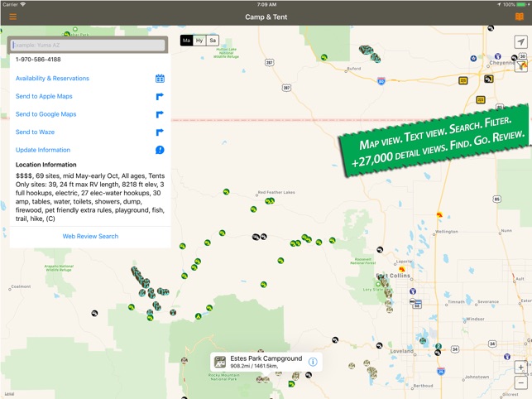Click the Interstate 25 shield south of Loveland
The height and width of the screenshot is (399, 532).
pos(441,371)
